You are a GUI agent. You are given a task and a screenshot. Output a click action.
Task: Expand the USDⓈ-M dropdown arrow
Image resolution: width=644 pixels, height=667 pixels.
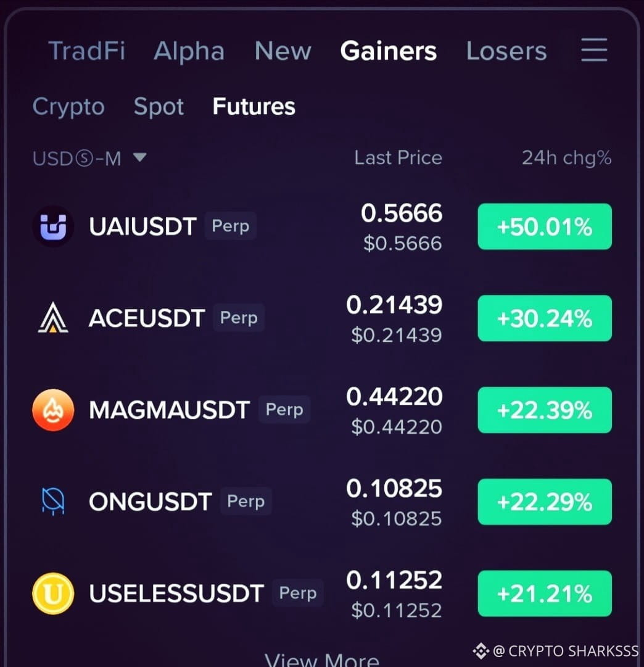point(139,157)
